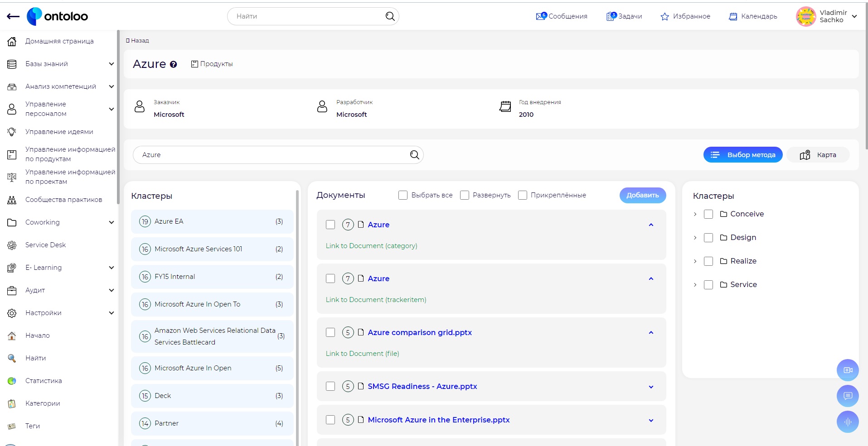Screen dimensions: 868x446
Task: Open Сообщения messages icon
Action: (x=541, y=16)
